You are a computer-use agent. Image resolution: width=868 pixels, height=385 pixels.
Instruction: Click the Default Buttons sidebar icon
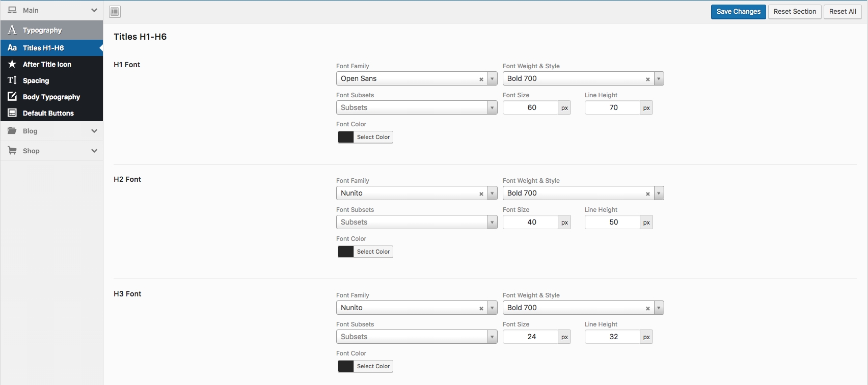[12, 113]
